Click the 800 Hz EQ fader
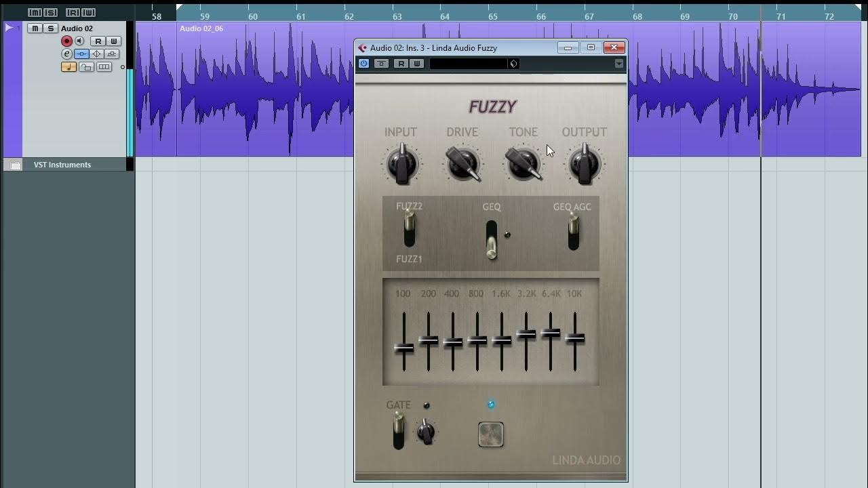 pyautogui.click(x=477, y=340)
